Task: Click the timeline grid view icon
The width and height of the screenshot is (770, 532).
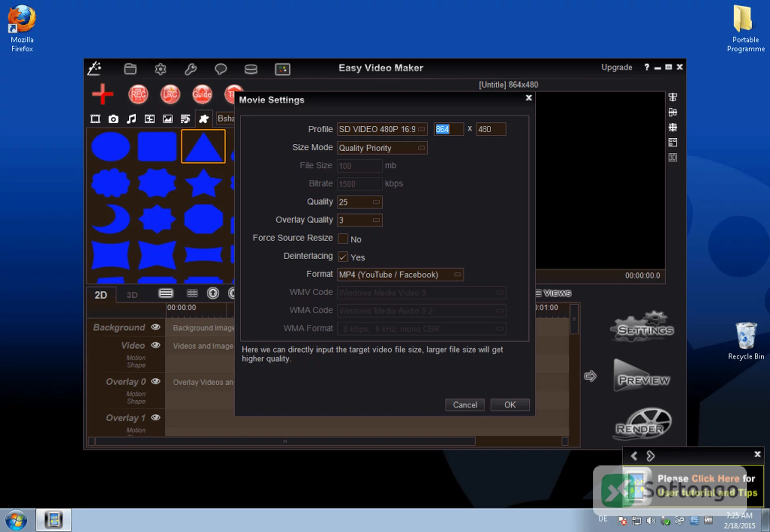Action: point(192,293)
